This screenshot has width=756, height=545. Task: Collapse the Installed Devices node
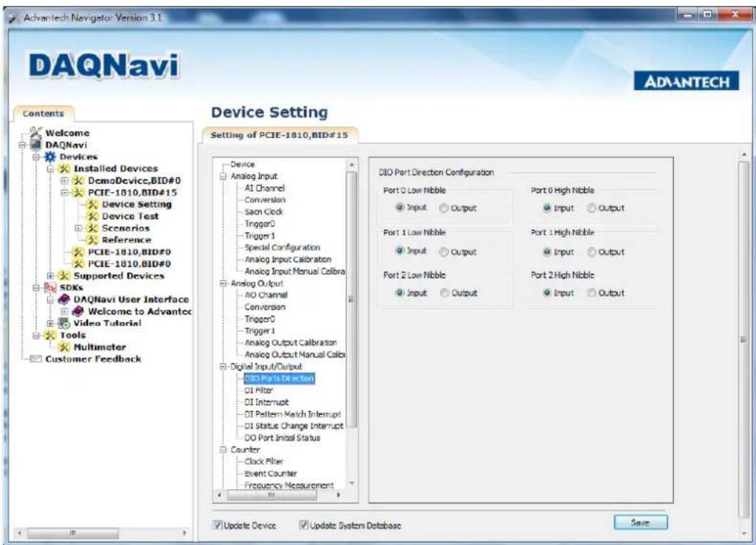pyautogui.click(x=50, y=169)
